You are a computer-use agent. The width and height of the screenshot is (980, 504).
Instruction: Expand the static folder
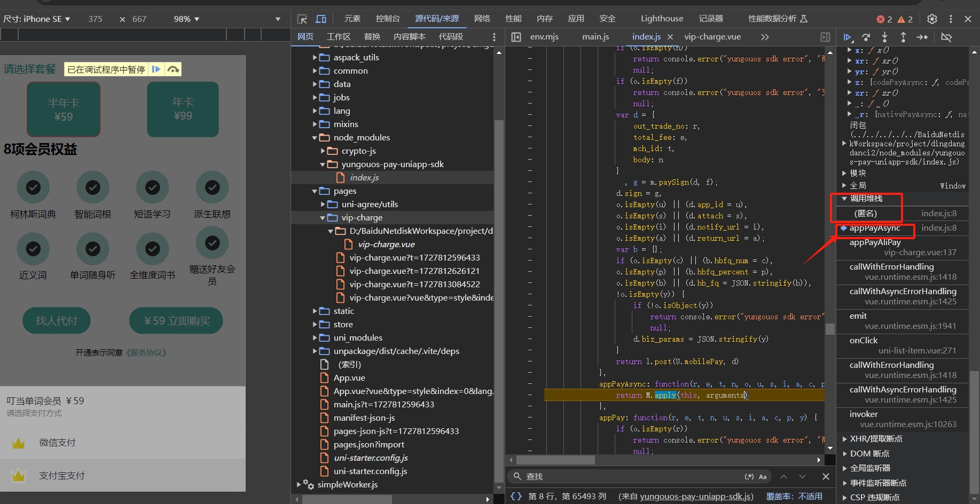(x=315, y=311)
